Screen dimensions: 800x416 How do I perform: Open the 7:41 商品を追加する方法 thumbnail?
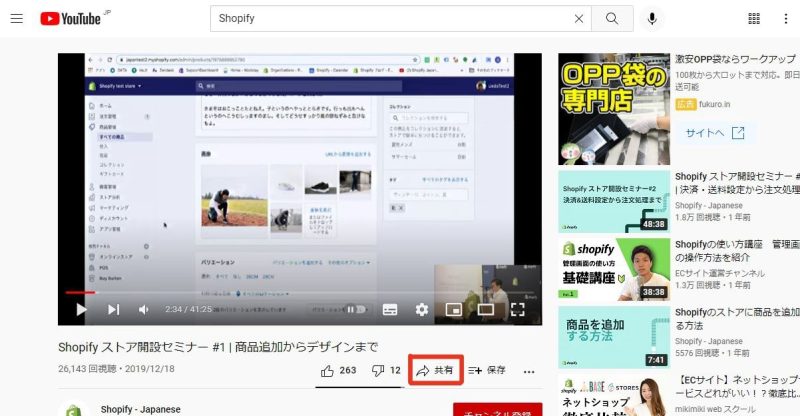[x=614, y=337]
